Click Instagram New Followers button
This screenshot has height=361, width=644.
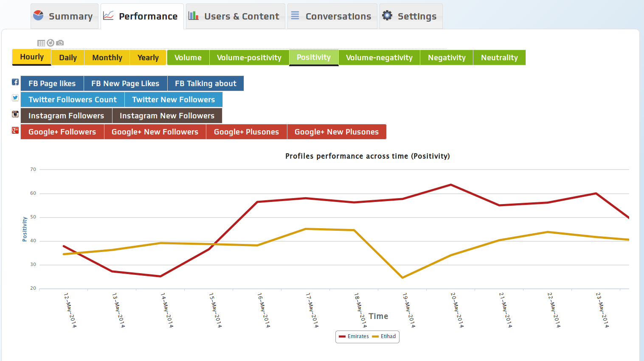click(x=167, y=116)
